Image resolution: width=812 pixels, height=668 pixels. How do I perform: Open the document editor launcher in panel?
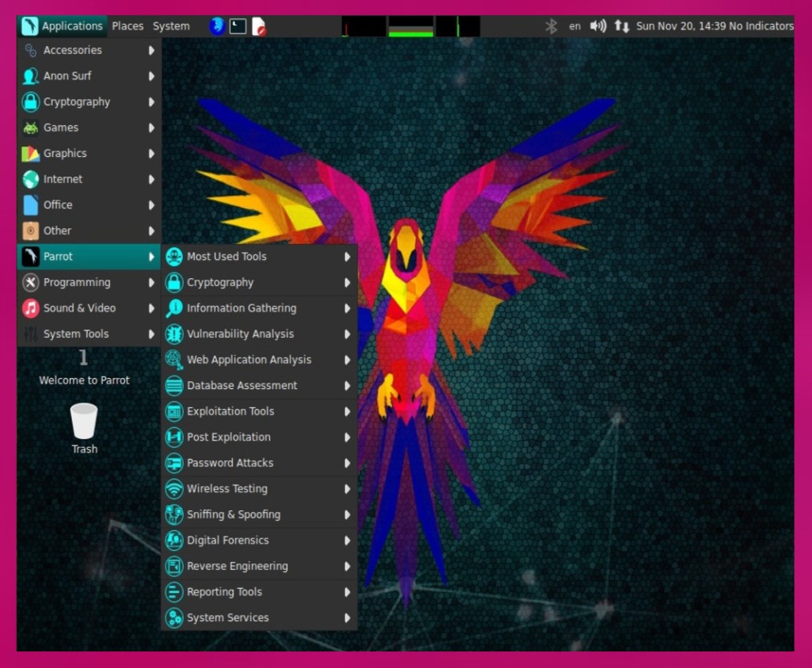click(258, 26)
